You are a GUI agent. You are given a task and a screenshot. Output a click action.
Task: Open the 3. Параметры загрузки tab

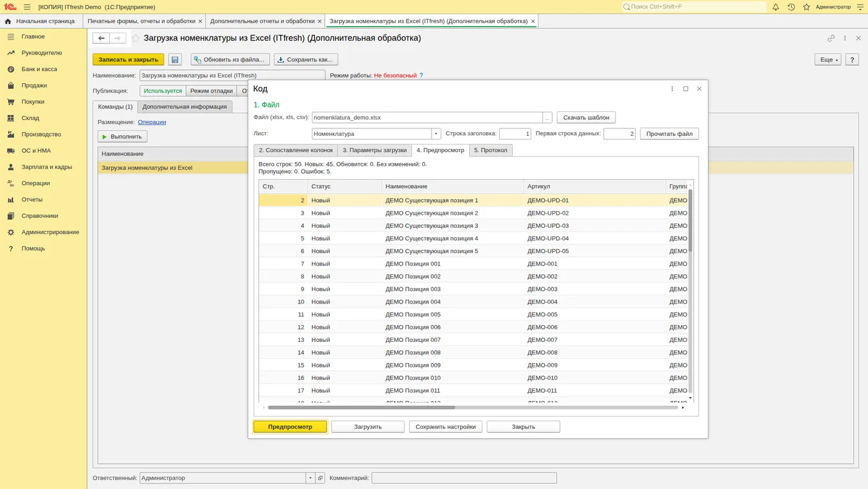(x=374, y=150)
